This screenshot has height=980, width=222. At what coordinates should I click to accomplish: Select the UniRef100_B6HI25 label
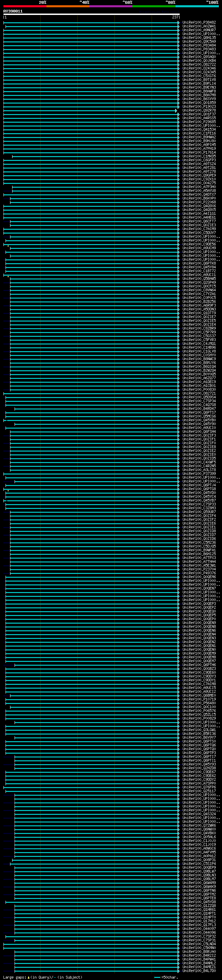(199, 554)
